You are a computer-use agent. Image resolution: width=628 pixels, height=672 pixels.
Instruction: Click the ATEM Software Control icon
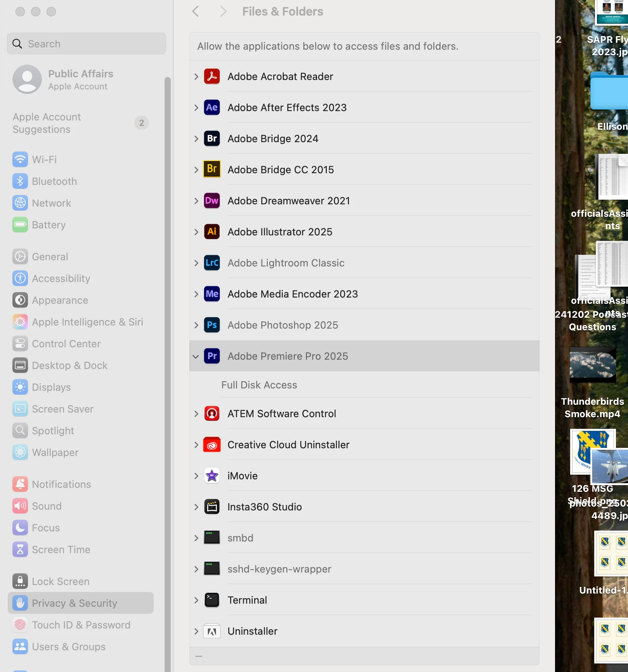[212, 414]
